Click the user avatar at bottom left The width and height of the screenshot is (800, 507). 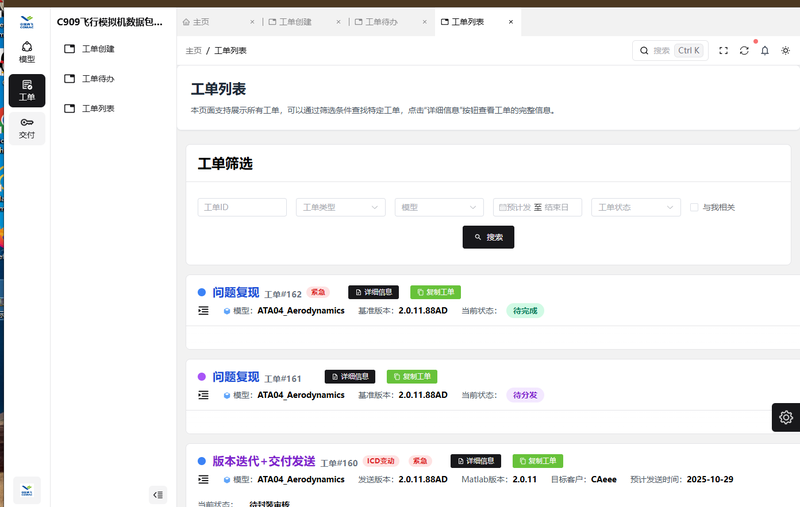click(x=27, y=490)
